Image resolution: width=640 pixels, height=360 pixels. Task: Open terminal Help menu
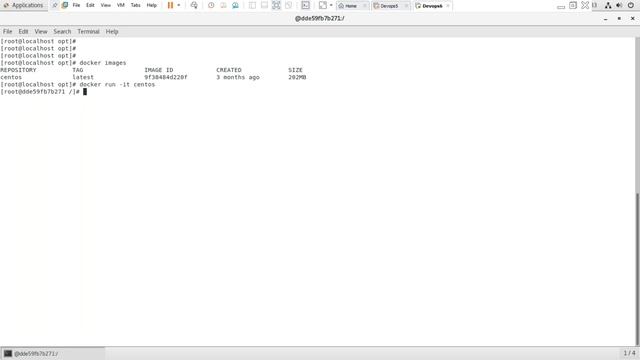(112, 31)
